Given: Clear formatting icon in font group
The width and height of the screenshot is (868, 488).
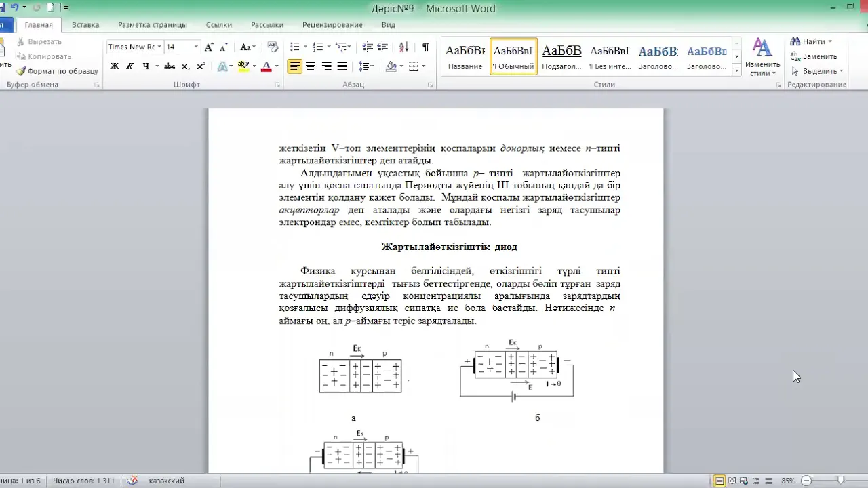Looking at the screenshot, I should click(273, 47).
